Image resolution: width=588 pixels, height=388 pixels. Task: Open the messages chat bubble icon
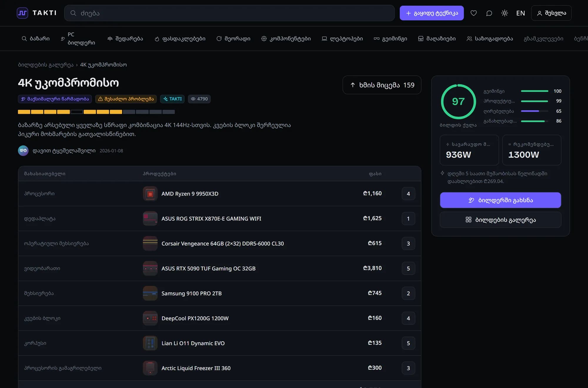point(489,13)
